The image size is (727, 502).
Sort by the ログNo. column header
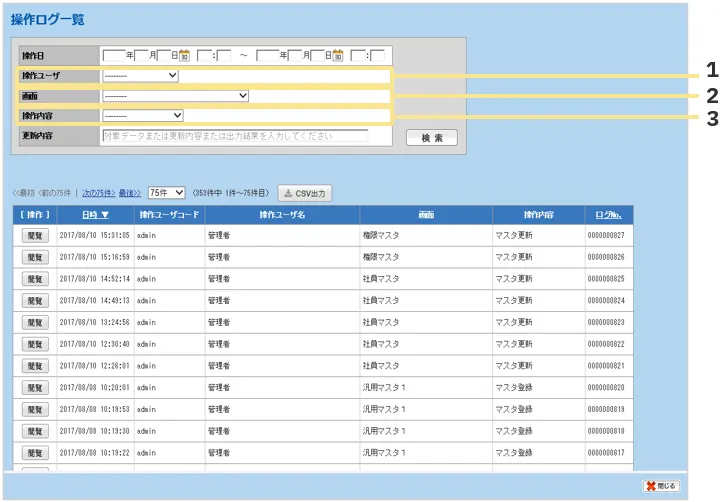click(608, 215)
